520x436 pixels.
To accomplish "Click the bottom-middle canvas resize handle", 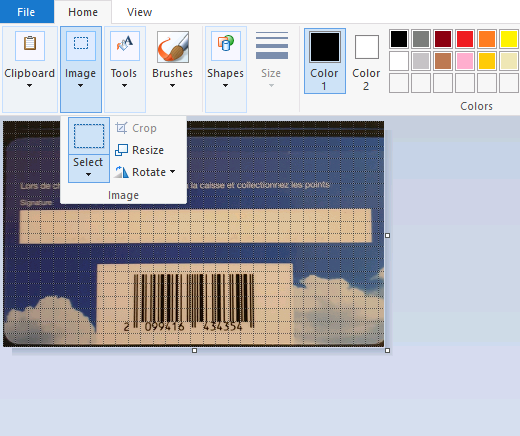I will 195,350.
